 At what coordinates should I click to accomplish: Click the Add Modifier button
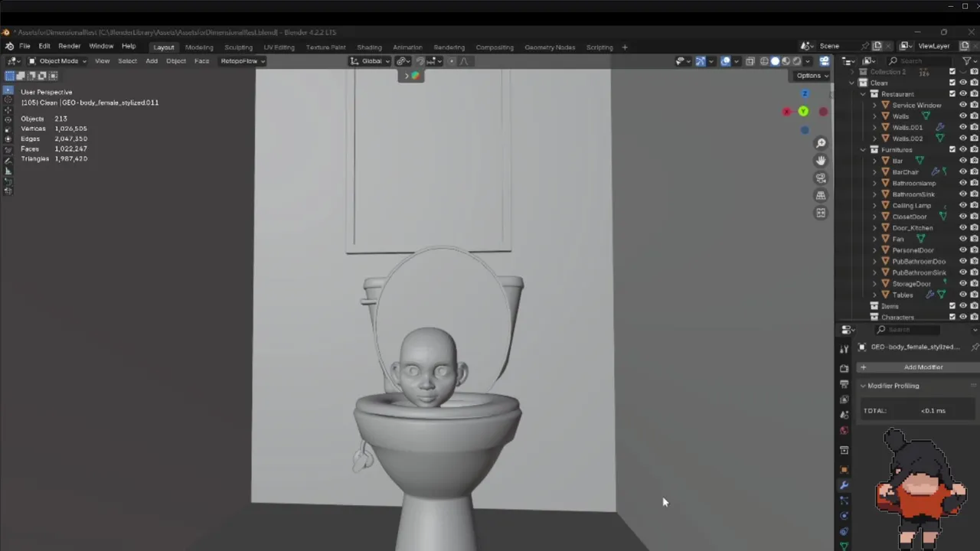click(x=917, y=367)
